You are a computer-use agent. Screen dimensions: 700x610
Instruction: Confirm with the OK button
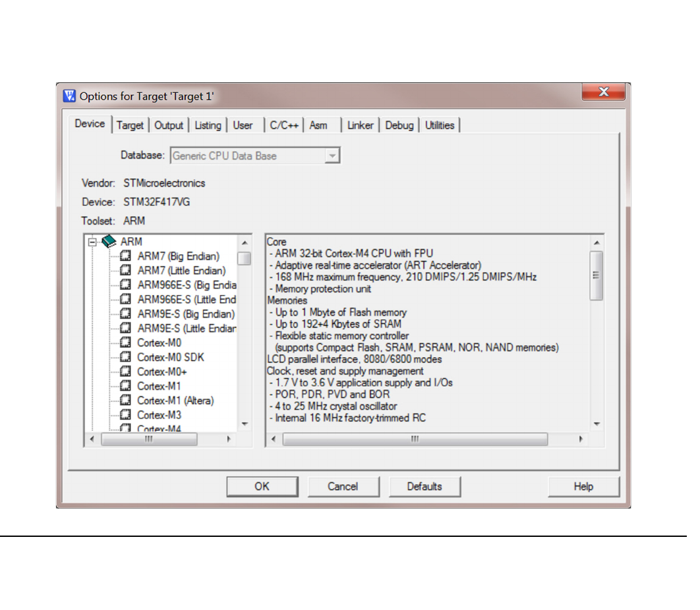[x=262, y=486]
